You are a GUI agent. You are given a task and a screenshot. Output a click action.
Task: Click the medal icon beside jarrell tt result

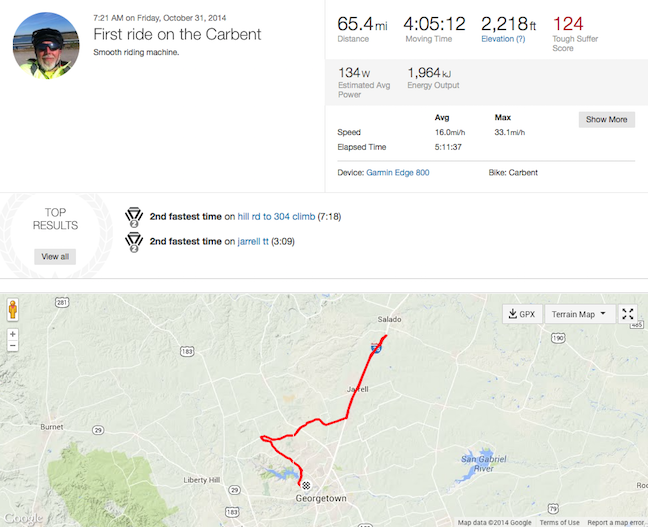[134, 242]
